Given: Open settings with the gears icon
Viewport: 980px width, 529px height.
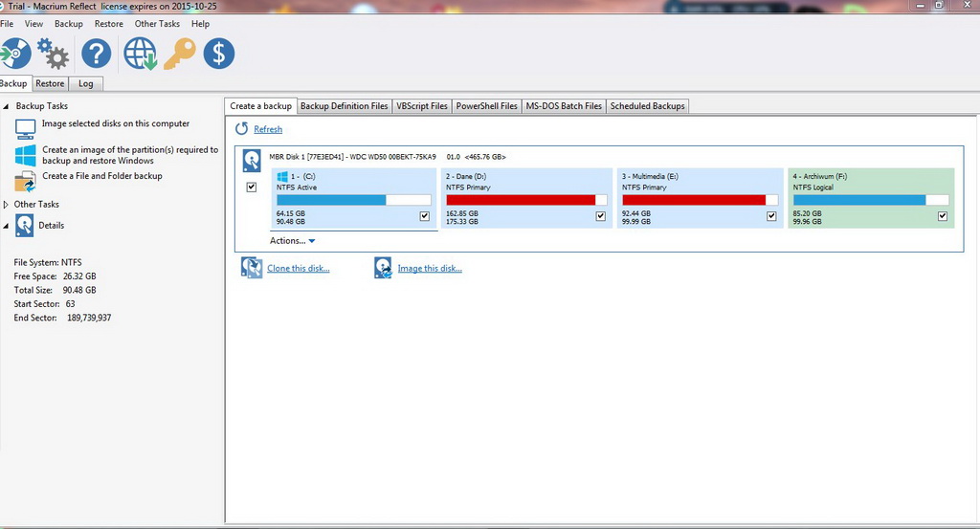Looking at the screenshot, I should [53, 54].
